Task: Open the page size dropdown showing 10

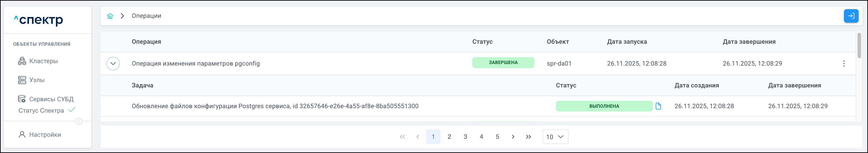Action: click(x=555, y=137)
